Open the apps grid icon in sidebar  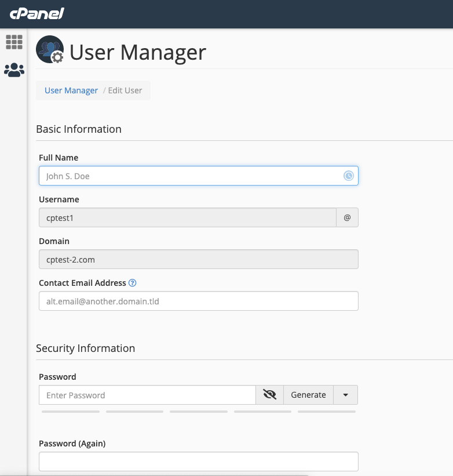(x=14, y=42)
